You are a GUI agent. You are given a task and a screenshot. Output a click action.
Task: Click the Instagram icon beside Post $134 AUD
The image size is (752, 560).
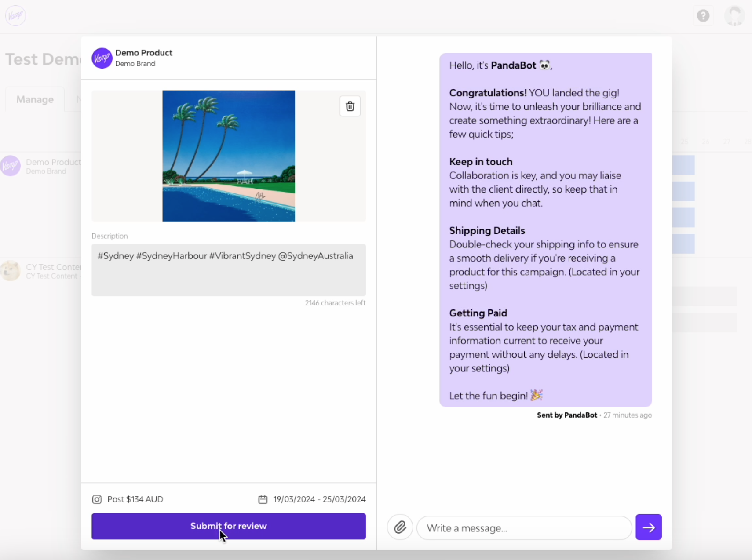[x=97, y=499]
